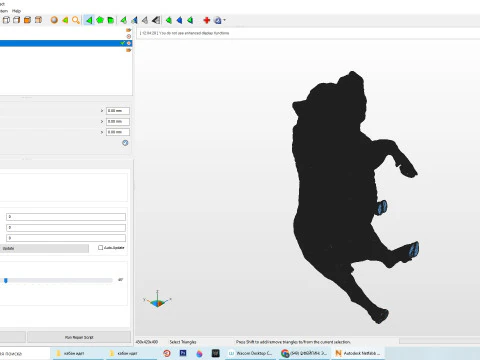Click the wide numeric field directly above Update
The image size is (480, 360).
tap(66, 238)
